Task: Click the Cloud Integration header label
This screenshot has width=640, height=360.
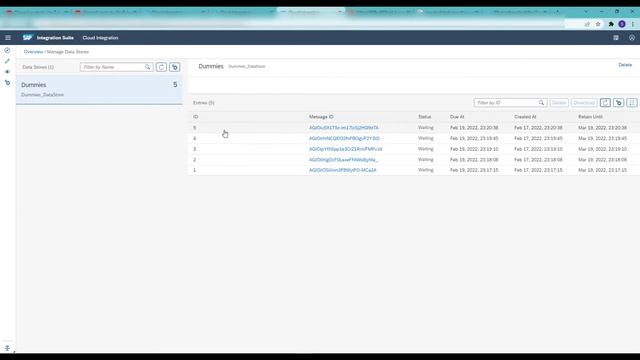Action: (x=100, y=38)
